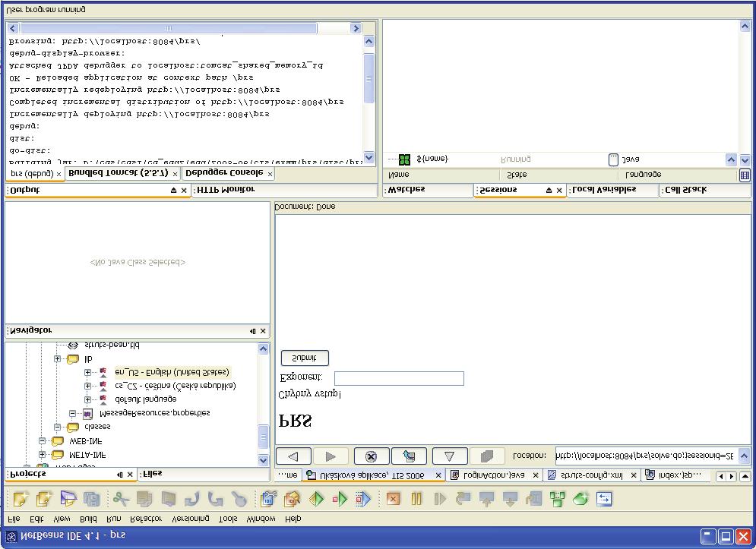Click the Attach Debugger icon
This screenshot has height=549, width=756.
click(363, 498)
